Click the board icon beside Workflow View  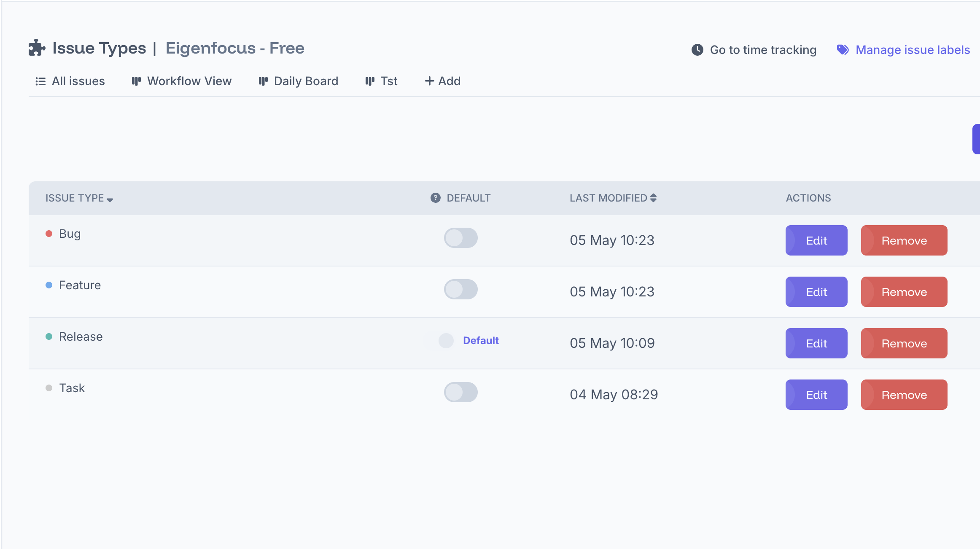tap(136, 81)
